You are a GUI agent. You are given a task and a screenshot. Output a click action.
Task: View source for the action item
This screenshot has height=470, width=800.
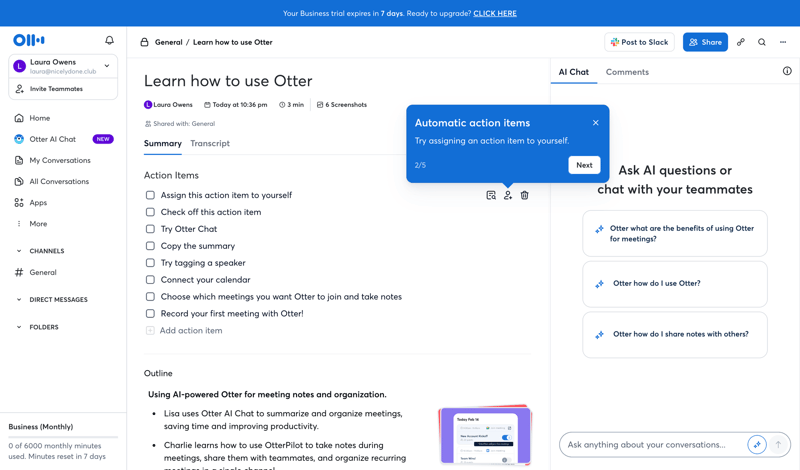[491, 195]
